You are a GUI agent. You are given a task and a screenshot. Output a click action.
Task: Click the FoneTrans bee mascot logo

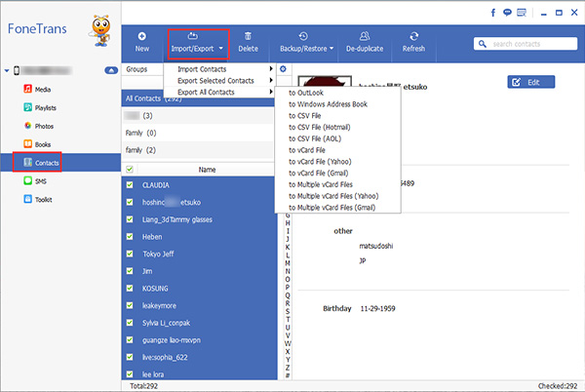point(101,30)
